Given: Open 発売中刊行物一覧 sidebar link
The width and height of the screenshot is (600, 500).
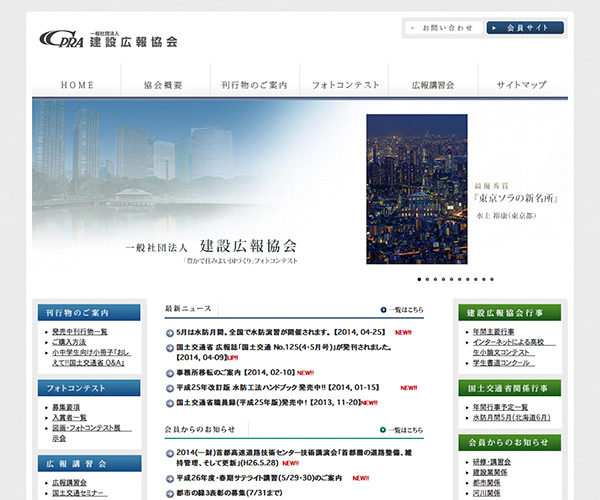Looking at the screenshot, I should click(80, 331).
